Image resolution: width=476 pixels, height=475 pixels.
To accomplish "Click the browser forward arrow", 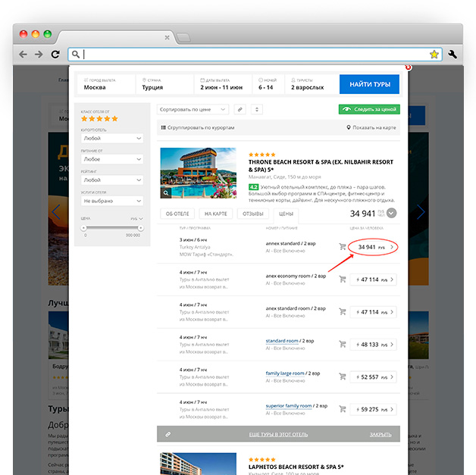I will pos(39,55).
